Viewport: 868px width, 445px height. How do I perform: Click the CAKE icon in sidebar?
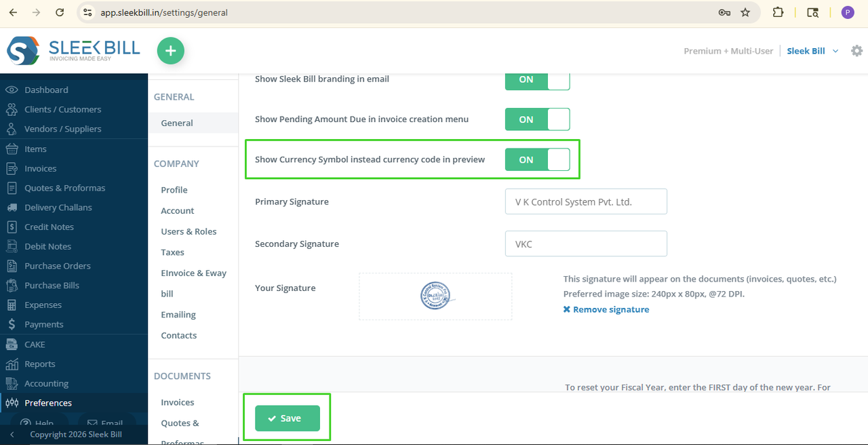coord(12,344)
